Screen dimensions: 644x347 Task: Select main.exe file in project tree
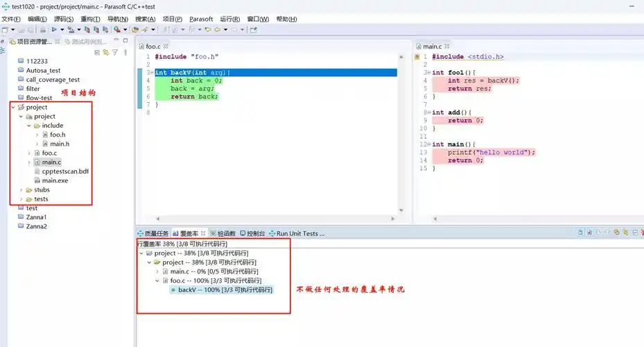point(55,180)
